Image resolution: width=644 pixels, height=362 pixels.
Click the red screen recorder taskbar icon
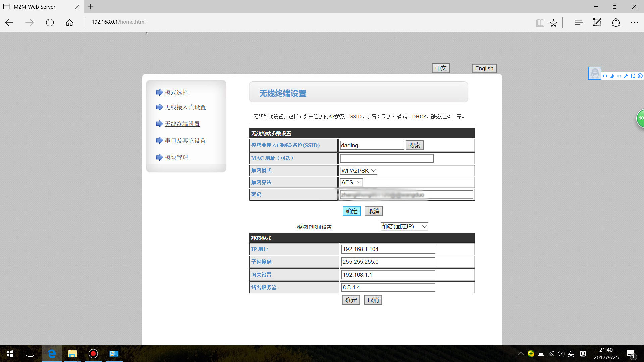click(x=93, y=354)
